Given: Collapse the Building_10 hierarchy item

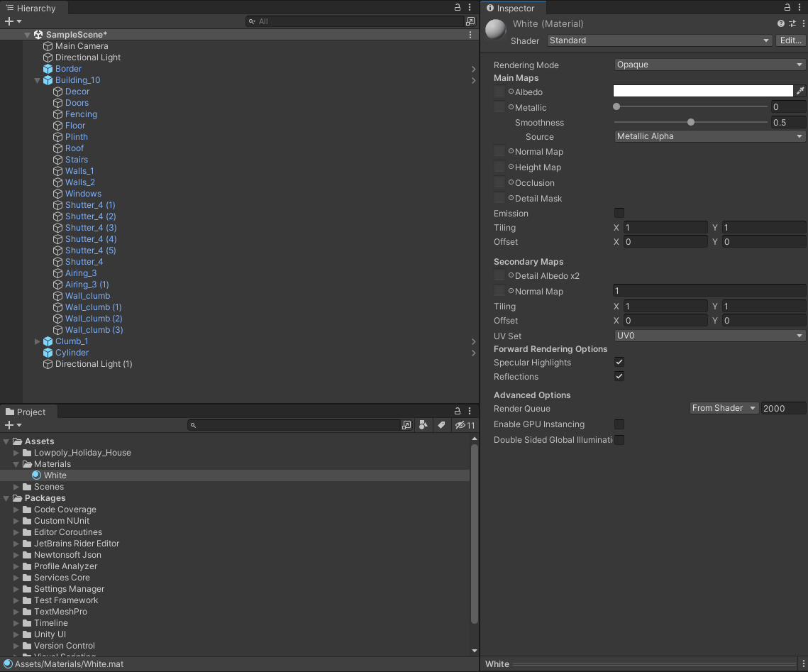Looking at the screenshot, I should (38, 80).
